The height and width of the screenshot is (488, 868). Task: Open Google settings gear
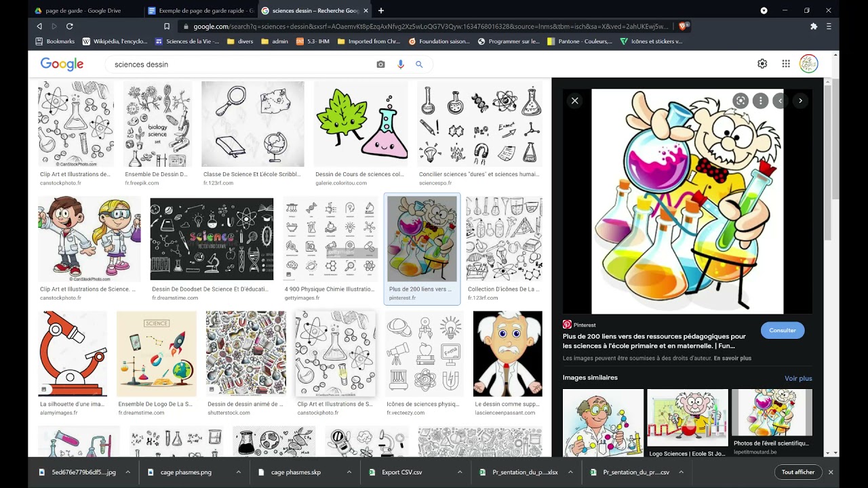pyautogui.click(x=762, y=64)
